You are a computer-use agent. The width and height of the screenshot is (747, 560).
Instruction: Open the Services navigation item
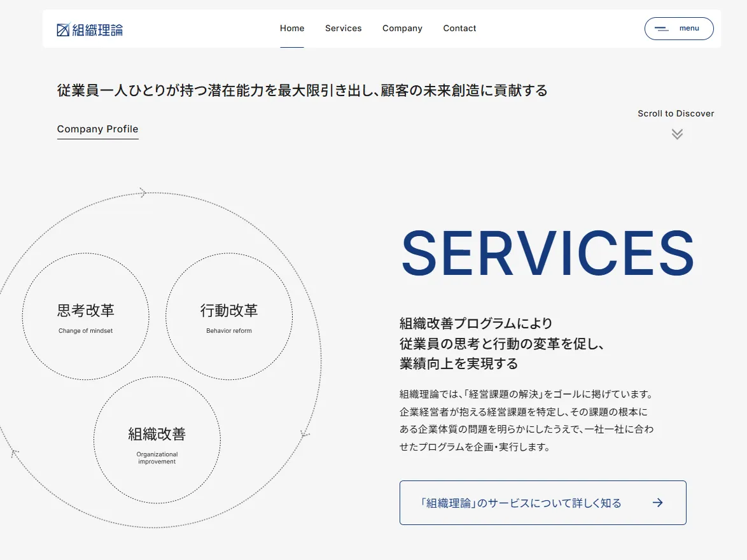tap(343, 29)
